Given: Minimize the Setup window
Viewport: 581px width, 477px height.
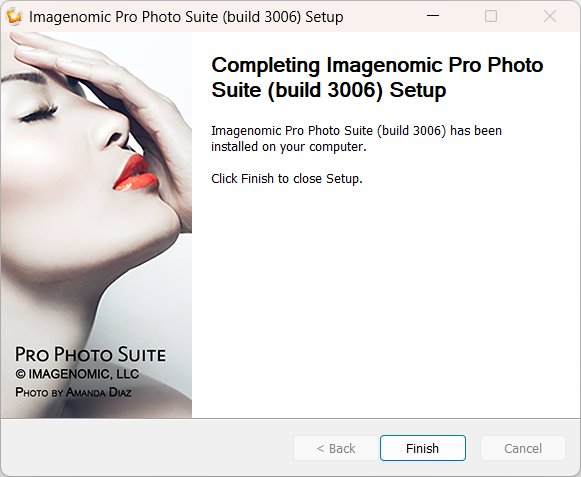Looking at the screenshot, I should pos(433,16).
